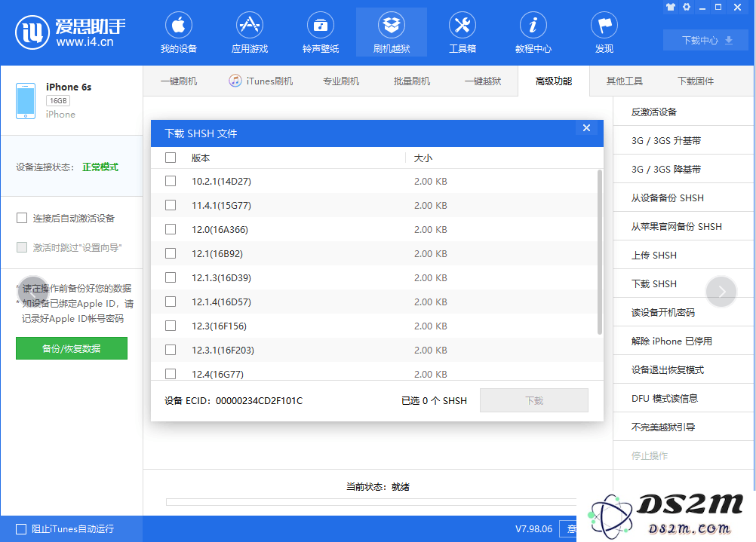Image resolution: width=756 pixels, height=542 pixels.
Task: Open the 工具箱 wrench icon
Action: [463, 25]
